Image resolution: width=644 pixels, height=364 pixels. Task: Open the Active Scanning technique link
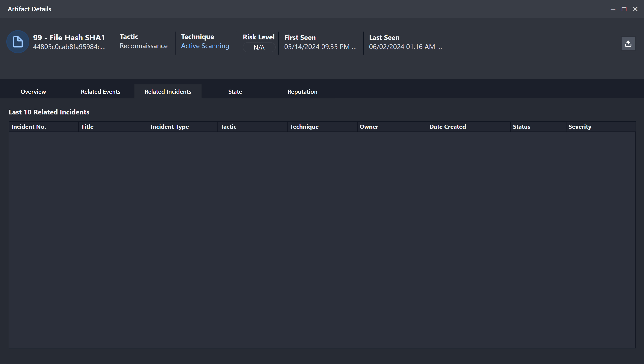(205, 46)
